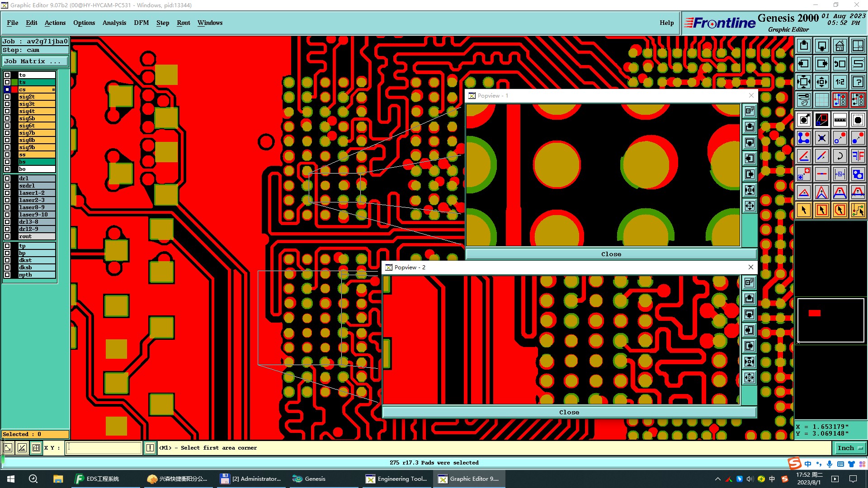Click the delete feature X tool

821,138
